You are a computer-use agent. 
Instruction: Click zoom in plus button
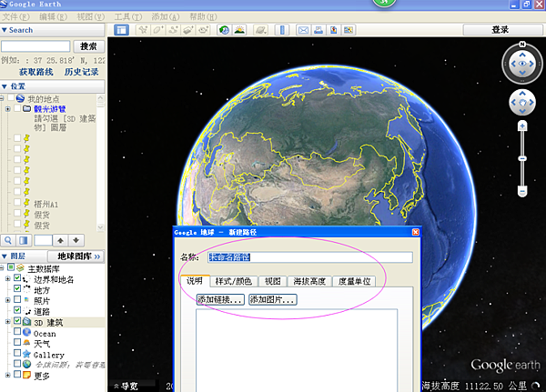tap(522, 126)
